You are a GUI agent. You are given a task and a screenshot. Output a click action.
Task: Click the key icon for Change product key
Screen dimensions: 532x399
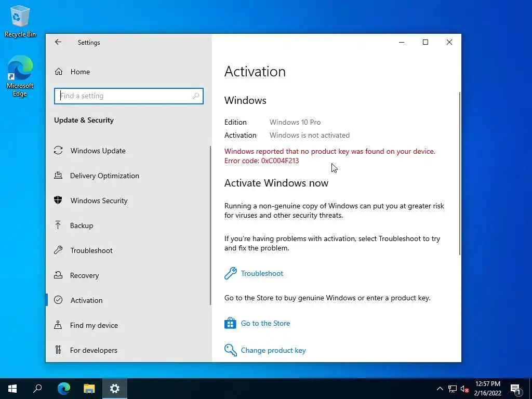[x=230, y=350]
